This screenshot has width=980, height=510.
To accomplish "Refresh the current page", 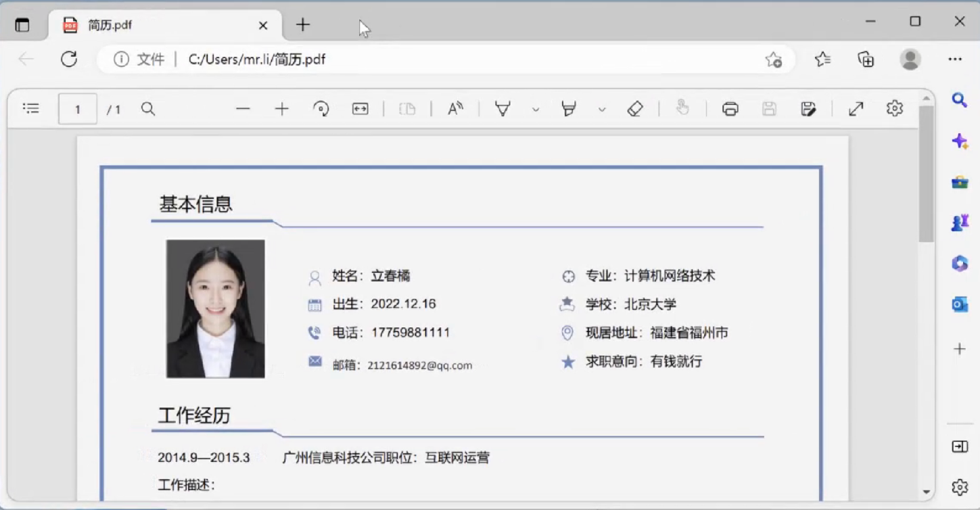I will tap(69, 60).
